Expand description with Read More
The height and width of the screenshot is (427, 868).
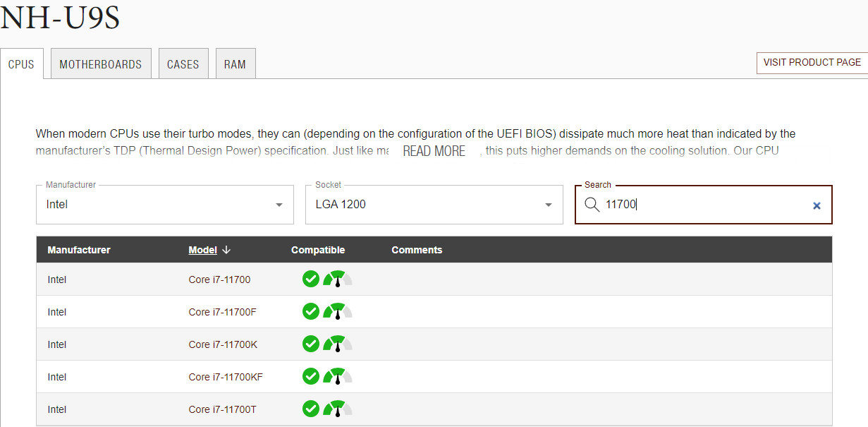[x=434, y=151]
